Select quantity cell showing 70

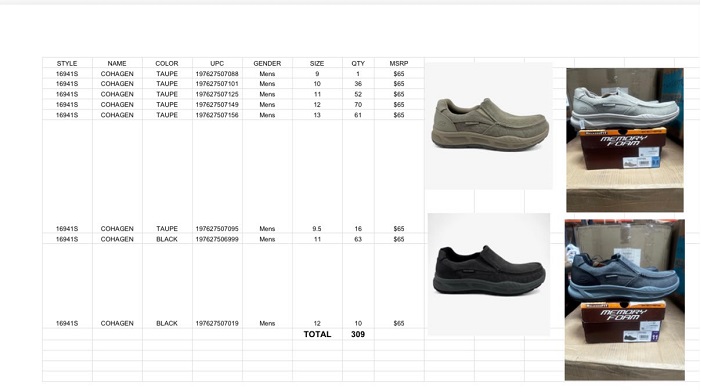[358, 104]
